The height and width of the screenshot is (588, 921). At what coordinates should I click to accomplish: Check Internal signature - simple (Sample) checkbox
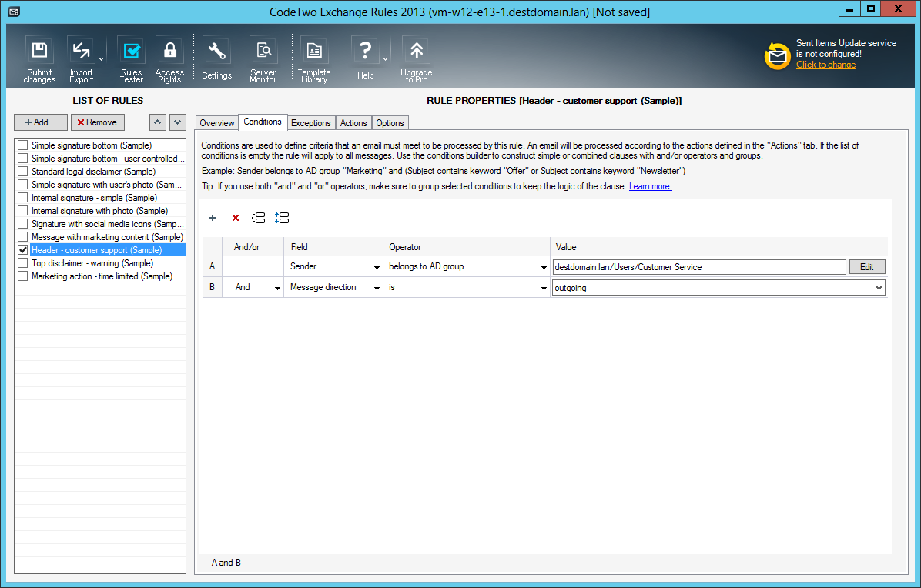tap(23, 197)
